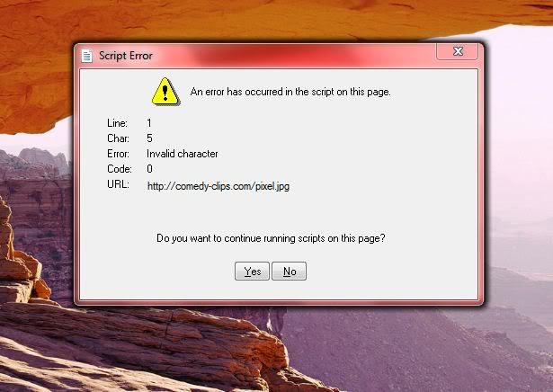Viewport: 553px width, 392px height.
Task: Click the Line label
Action: coord(117,123)
